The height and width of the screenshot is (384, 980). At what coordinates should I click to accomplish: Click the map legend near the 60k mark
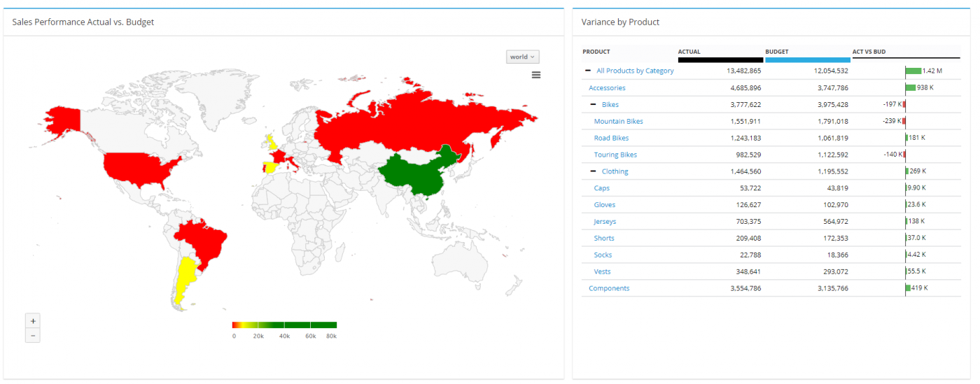click(x=310, y=325)
